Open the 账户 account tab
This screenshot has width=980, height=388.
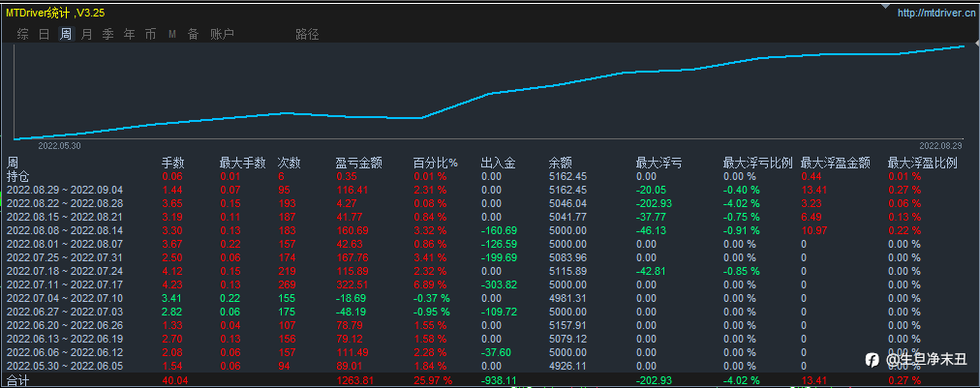pos(223,35)
